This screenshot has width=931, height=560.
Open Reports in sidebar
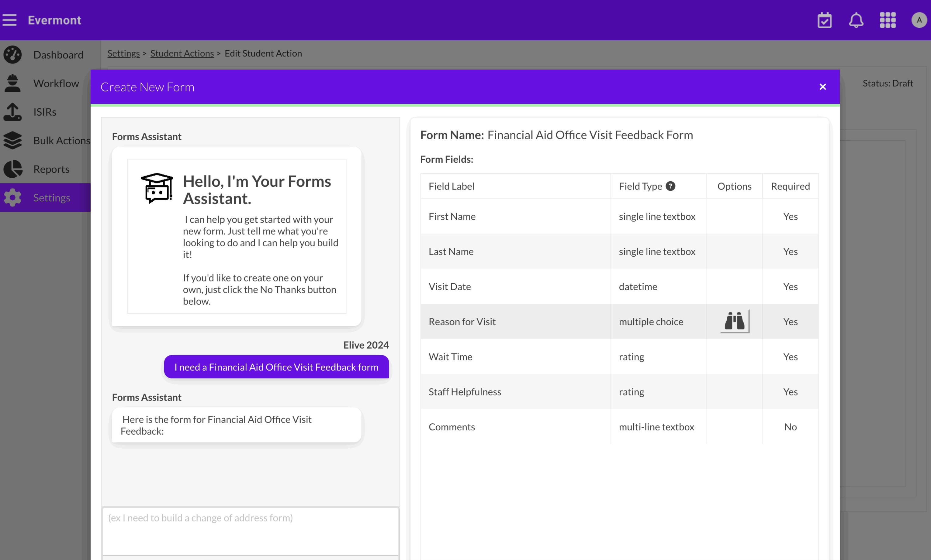51,169
